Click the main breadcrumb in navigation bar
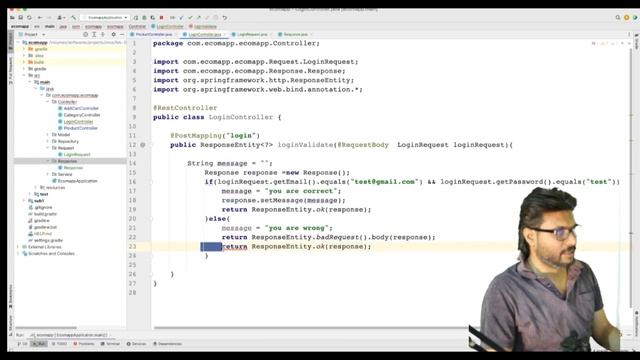The height and width of the screenshot is (360, 640). pyautogui.click(x=49, y=27)
